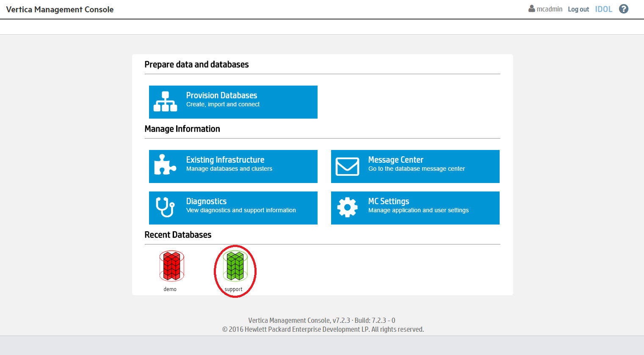
Task: Open the IDOL link in header
Action: click(x=603, y=9)
